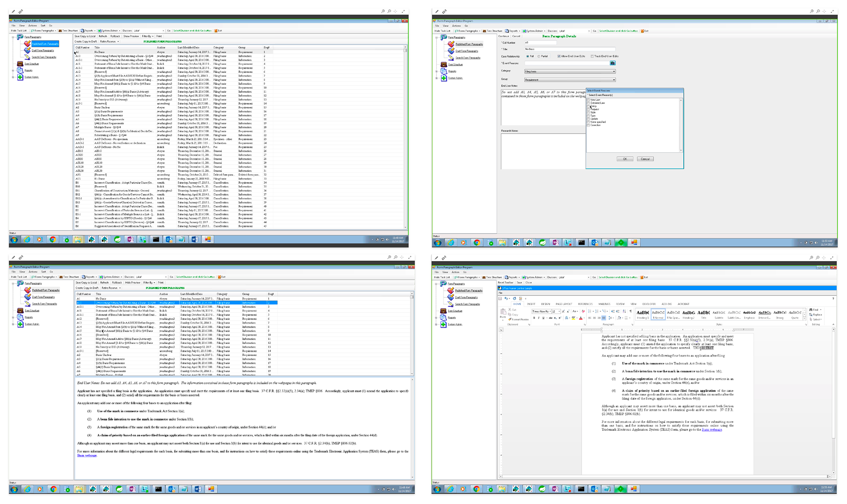Show paragraph marks with the pilcrow icon
This screenshot has width=847, height=504.
(x=631, y=311)
